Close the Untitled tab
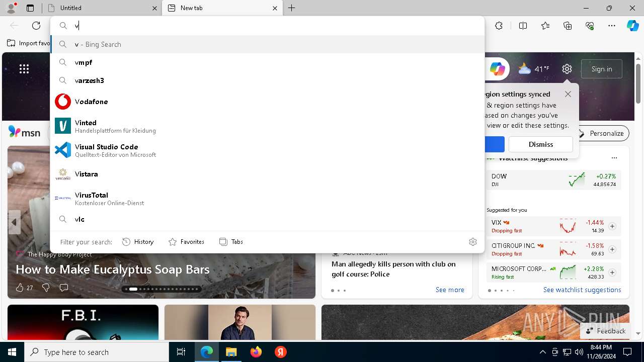This screenshot has height=362, width=644. (154, 8)
